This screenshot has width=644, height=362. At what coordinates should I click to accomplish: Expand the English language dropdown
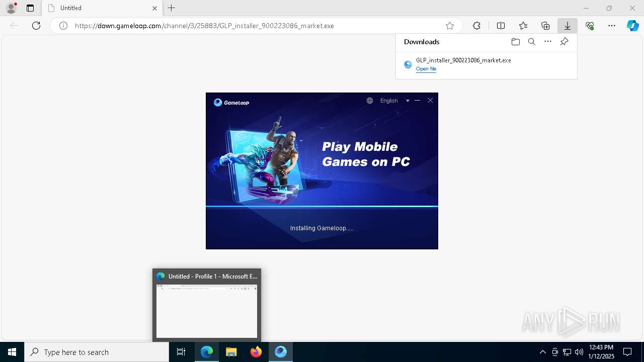(x=395, y=101)
